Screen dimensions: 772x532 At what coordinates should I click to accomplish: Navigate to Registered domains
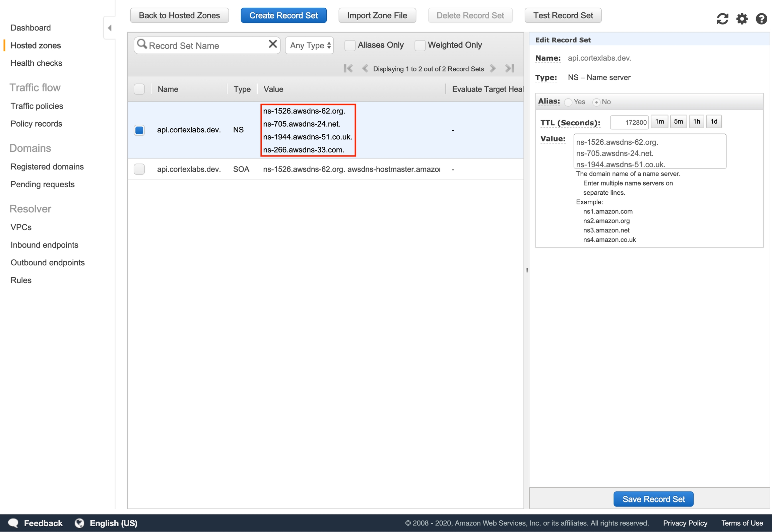[47, 167]
